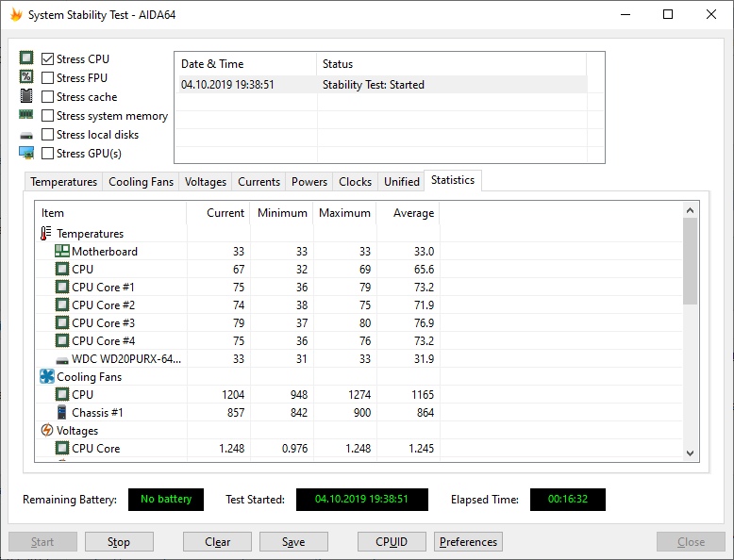Click the Item column header

point(110,213)
